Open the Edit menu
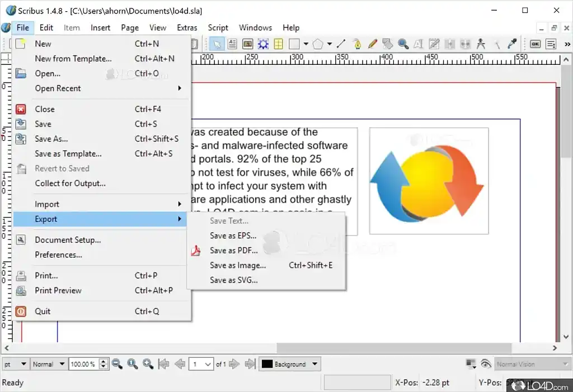Viewport: 573px width, 392px height. click(46, 28)
